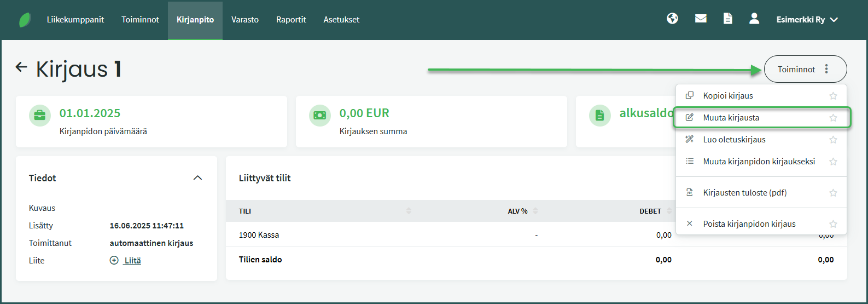Toggle star for Kirjausten tuloste (pdf)
Image resolution: width=868 pixels, height=304 pixels.
point(833,193)
